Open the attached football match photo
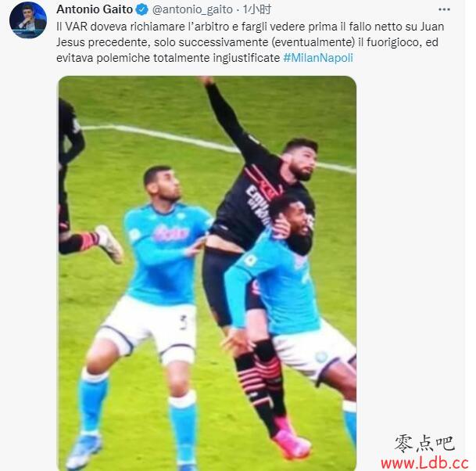 pyautogui.click(x=206, y=273)
